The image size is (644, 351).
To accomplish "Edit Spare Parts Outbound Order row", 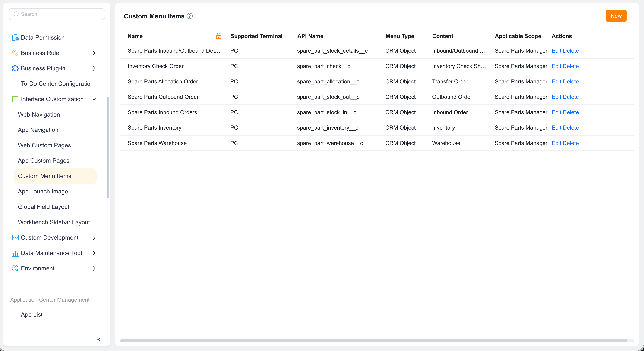I will [x=556, y=97].
